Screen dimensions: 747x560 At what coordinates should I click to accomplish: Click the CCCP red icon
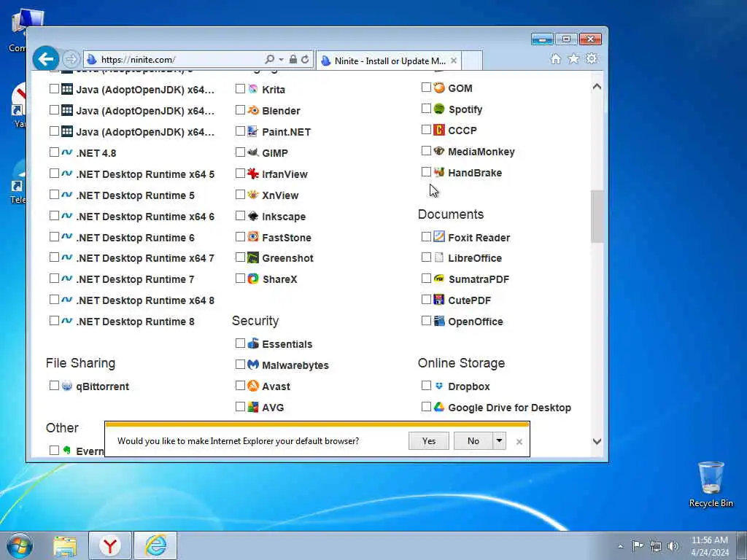click(439, 130)
